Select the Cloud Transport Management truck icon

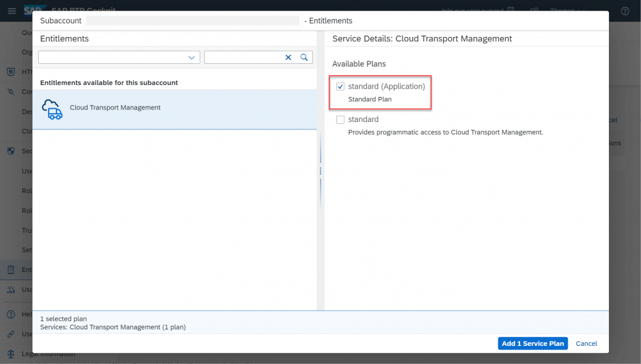tap(53, 109)
